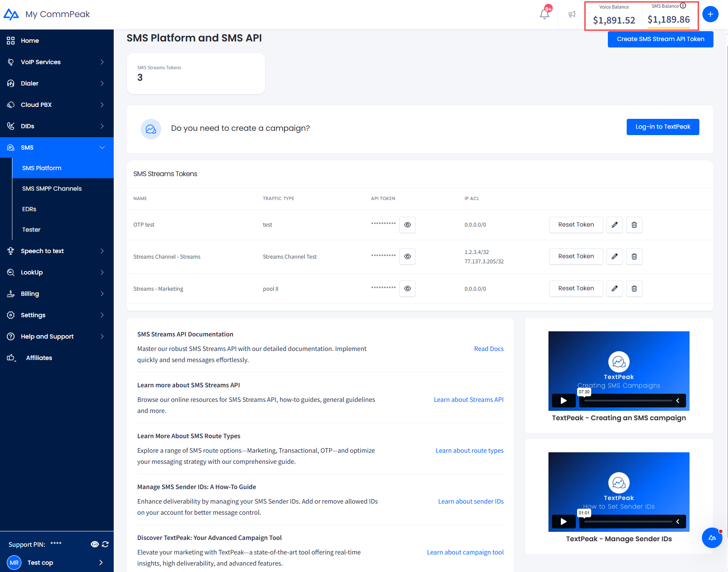The width and height of the screenshot is (728, 572).
Task: Click the Speech to text microphone icon
Action: [11, 251]
